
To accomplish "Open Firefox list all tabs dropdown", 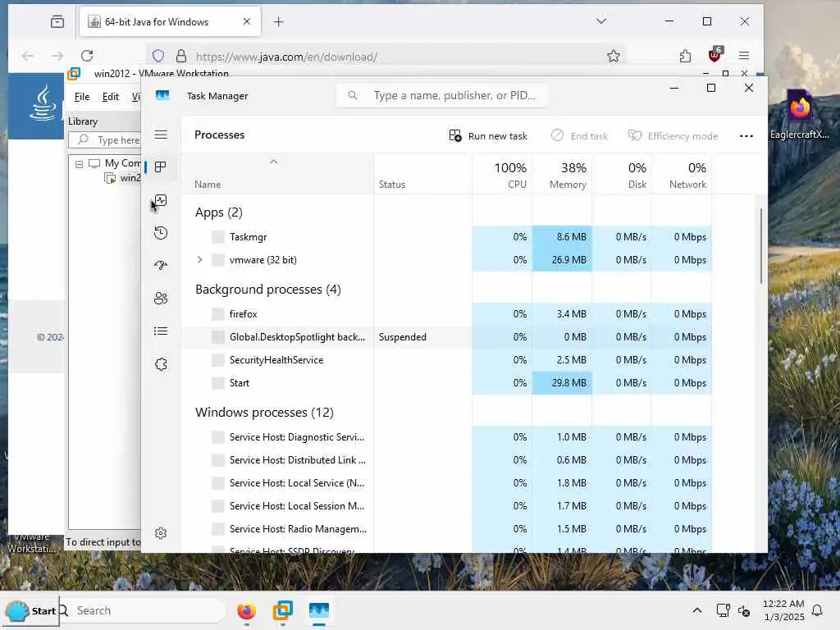I will [x=601, y=21].
